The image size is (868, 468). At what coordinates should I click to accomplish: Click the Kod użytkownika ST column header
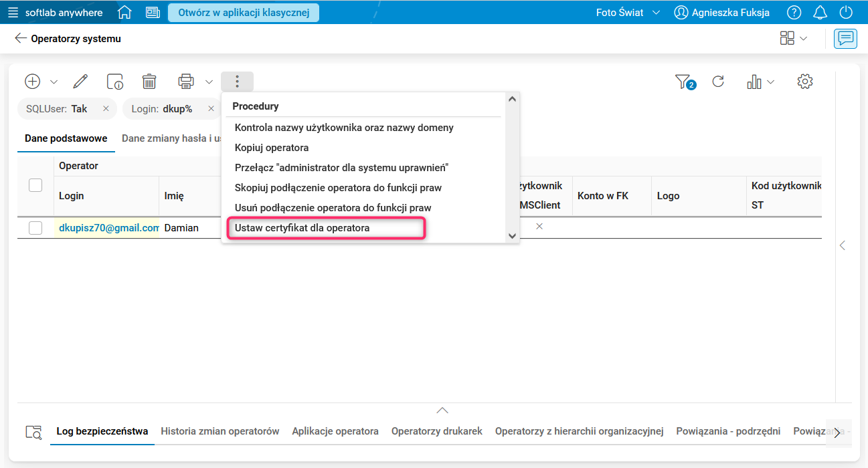[786, 196]
